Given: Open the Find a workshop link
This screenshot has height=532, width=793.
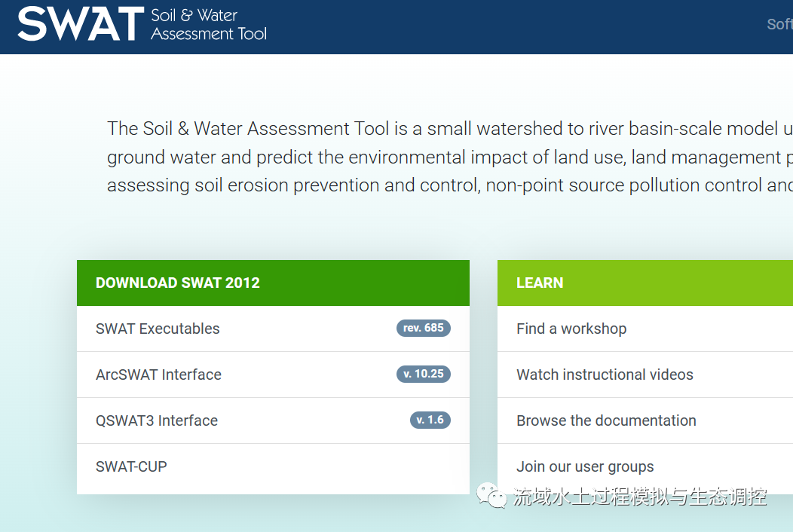Looking at the screenshot, I should pos(571,329).
